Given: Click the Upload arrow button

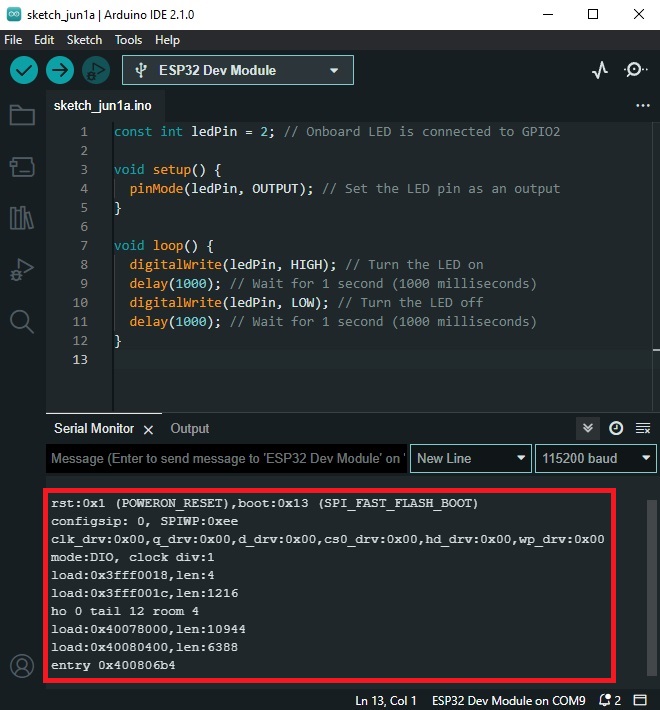Looking at the screenshot, I should (x=60, y=70).
